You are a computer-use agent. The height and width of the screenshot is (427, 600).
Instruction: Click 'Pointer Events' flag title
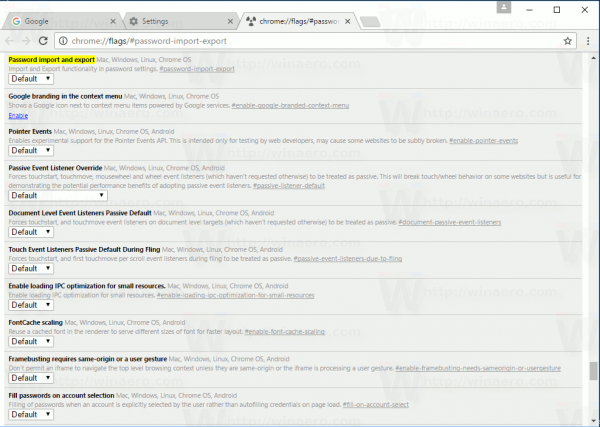coord(30,132)
